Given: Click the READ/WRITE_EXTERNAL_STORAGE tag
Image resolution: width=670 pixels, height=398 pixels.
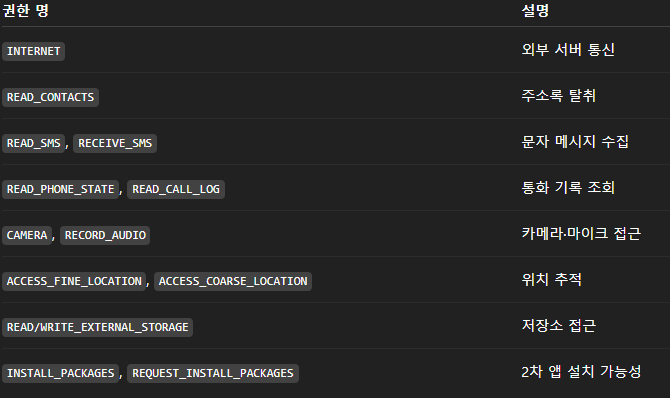Looking at the screenshot, I should pos(97,327).
